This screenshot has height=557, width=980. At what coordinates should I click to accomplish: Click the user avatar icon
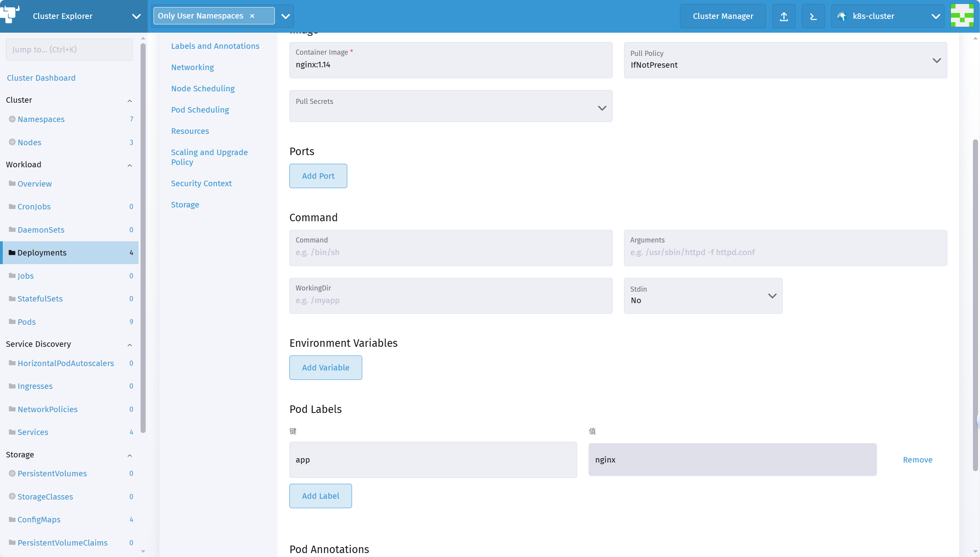tap(962, 16)
